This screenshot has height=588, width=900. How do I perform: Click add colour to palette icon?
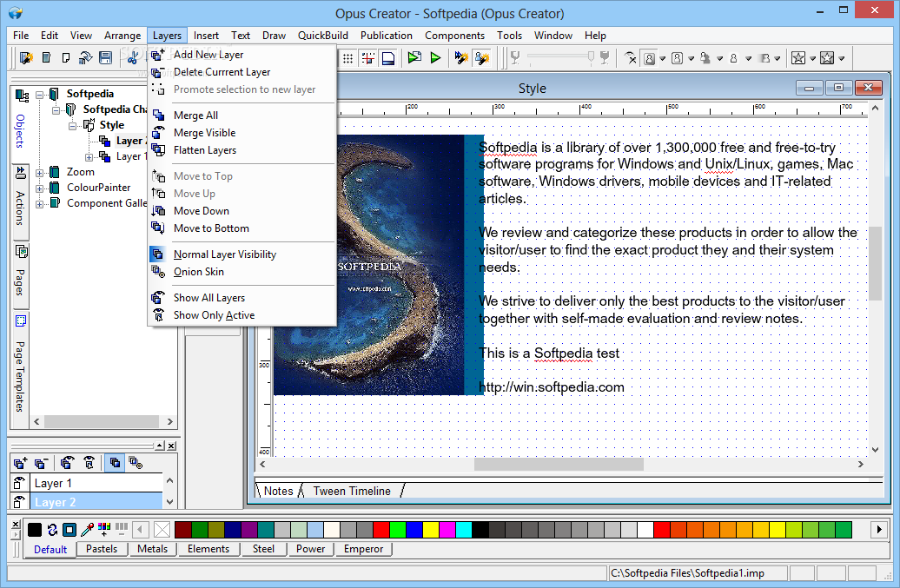(x=104, y=530)
